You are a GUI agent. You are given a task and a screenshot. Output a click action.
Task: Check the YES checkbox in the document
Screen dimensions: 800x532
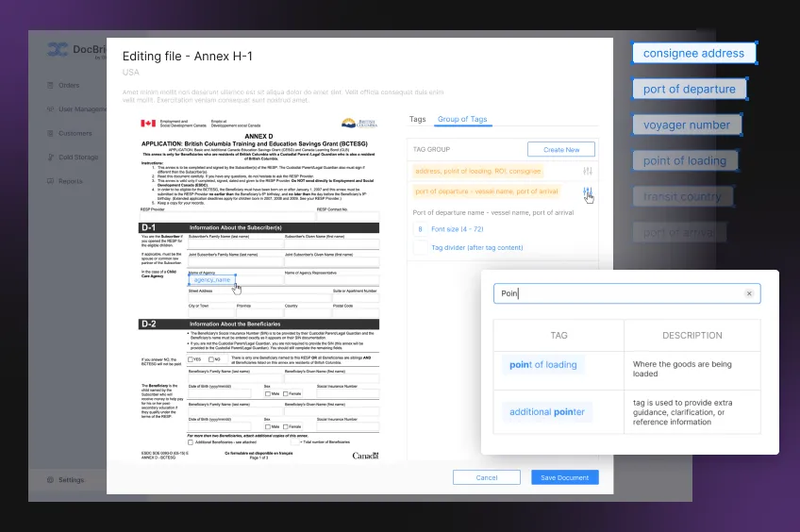point(192,359)
